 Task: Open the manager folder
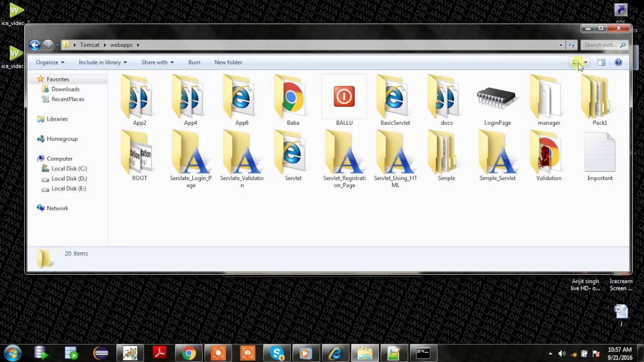[549, 100]
